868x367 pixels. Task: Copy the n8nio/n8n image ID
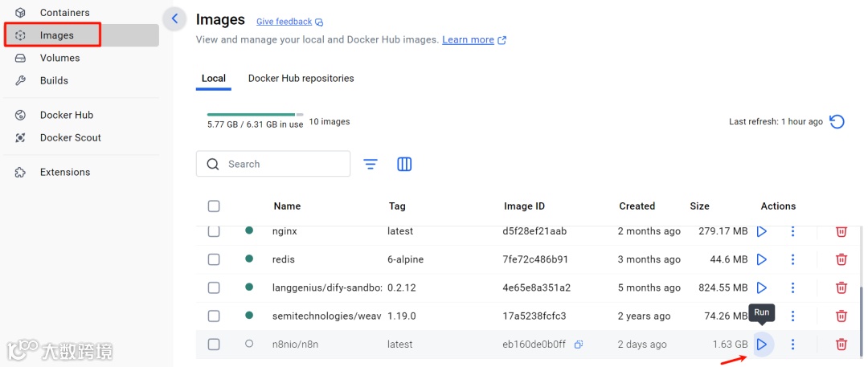click(x=579, y=345)
